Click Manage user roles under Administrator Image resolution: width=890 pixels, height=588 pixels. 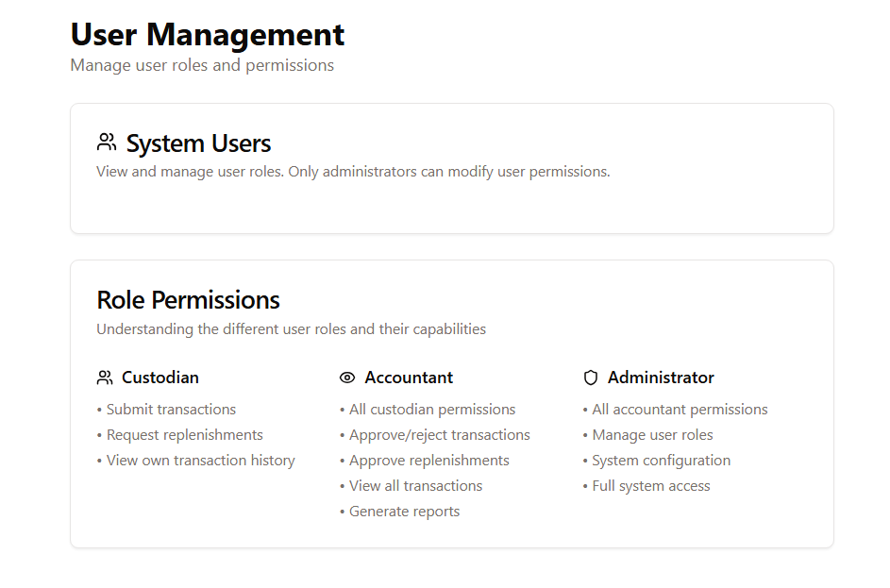point(652,435)
